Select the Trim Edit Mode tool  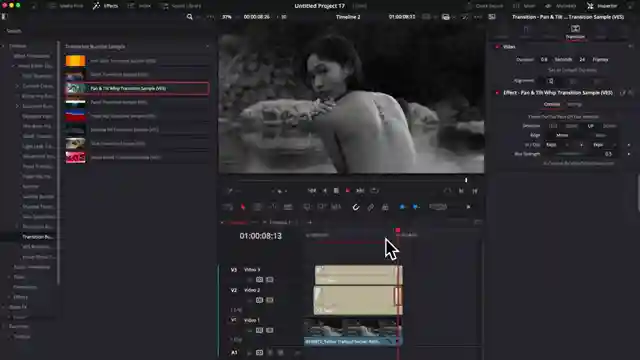(x=257, y=207)
